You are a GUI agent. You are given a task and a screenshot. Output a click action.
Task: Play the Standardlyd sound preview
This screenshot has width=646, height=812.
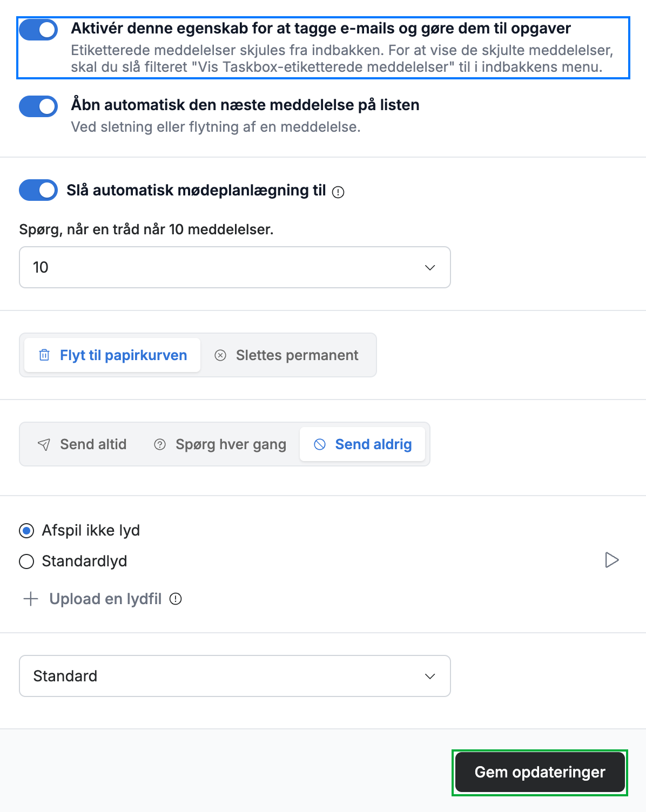coord(611,560)
